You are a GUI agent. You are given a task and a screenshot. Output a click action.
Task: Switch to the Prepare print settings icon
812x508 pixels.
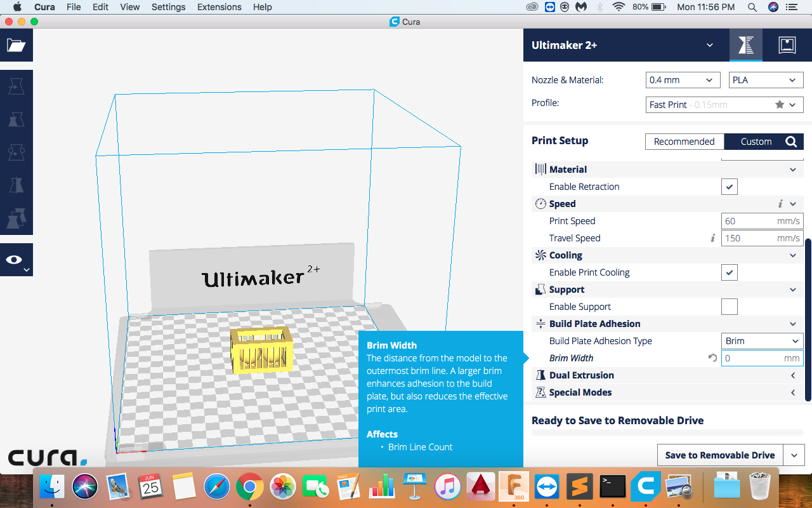pos(746,45)
